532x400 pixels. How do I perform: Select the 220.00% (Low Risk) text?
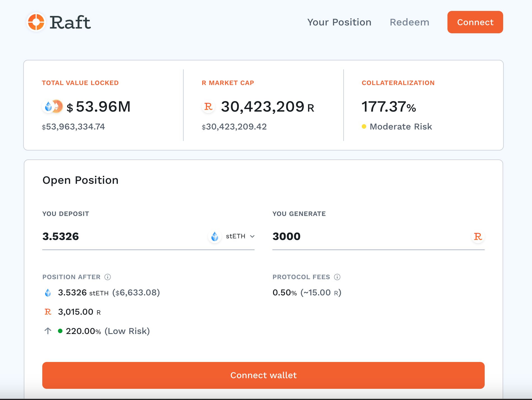click(x=108, y=331)
